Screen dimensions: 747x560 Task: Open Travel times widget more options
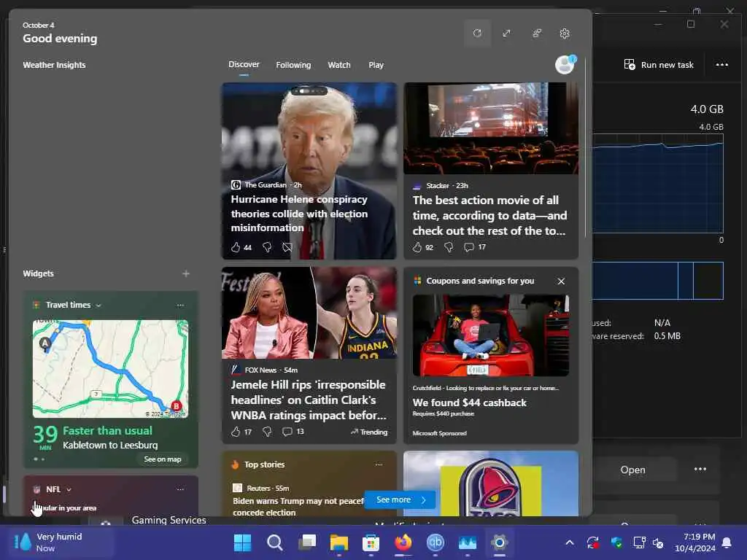[x=180, y=305]
